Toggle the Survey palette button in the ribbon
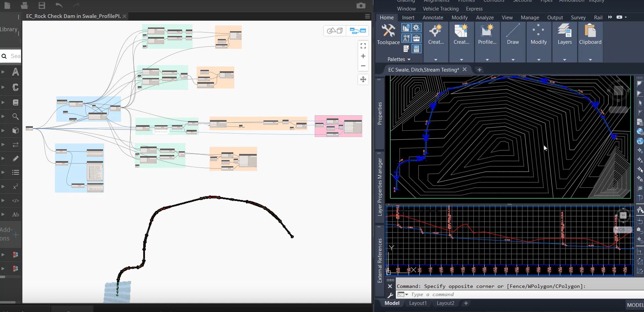 406,38
